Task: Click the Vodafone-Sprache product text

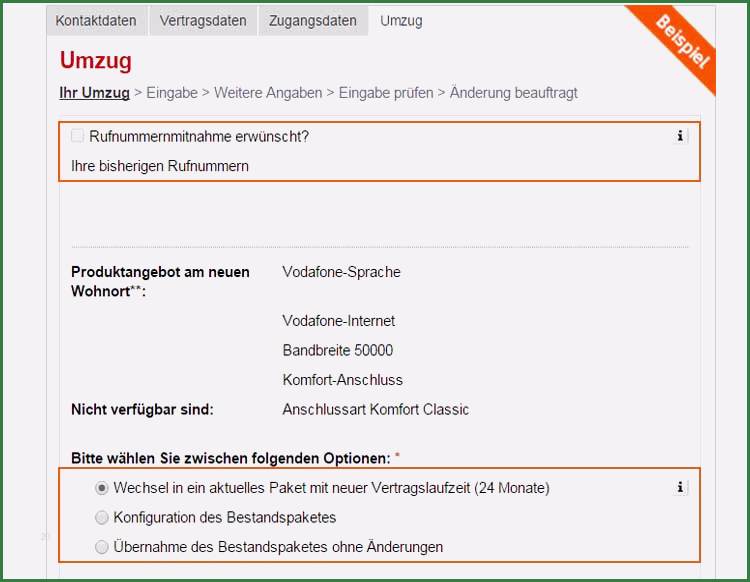Action: 342,272
